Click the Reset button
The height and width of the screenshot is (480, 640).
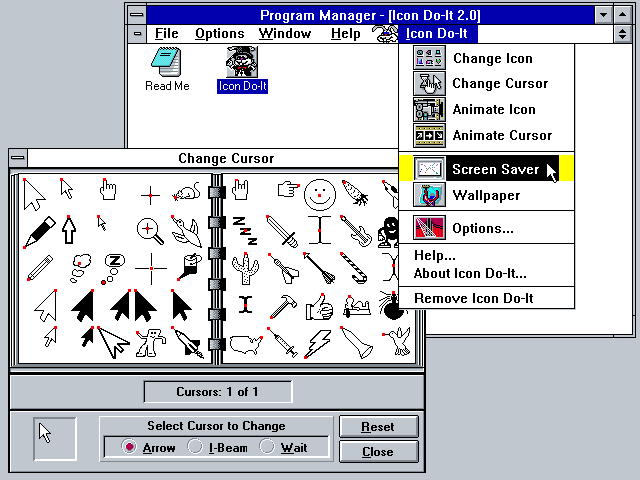[x=378, y=427]
